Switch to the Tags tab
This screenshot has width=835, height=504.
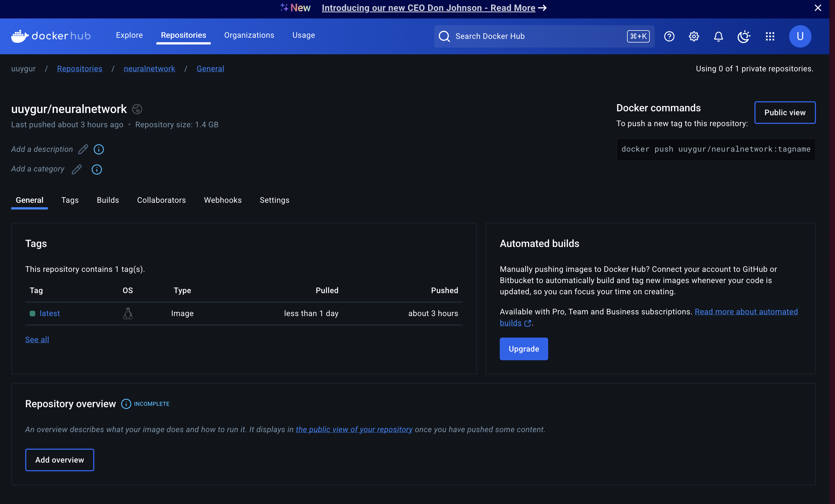[70, 200]
